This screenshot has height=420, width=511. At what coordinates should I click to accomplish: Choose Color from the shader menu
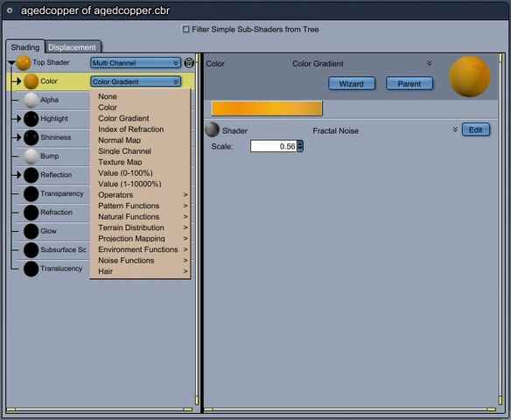pos(140,108)
